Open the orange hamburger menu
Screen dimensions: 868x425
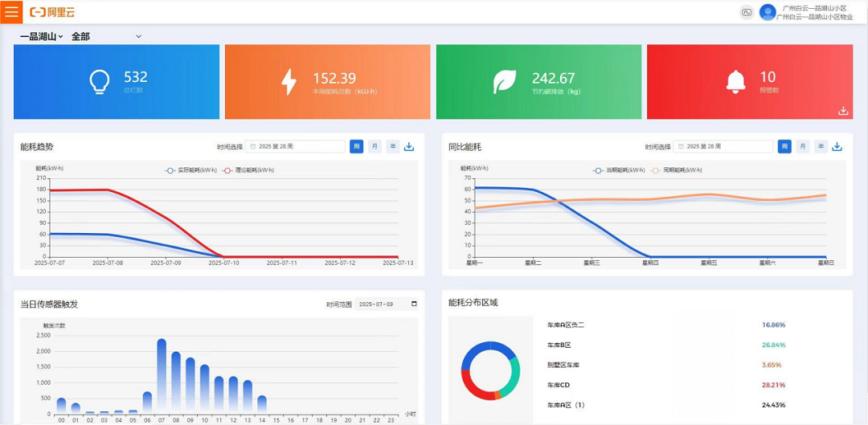pos(11,12)
